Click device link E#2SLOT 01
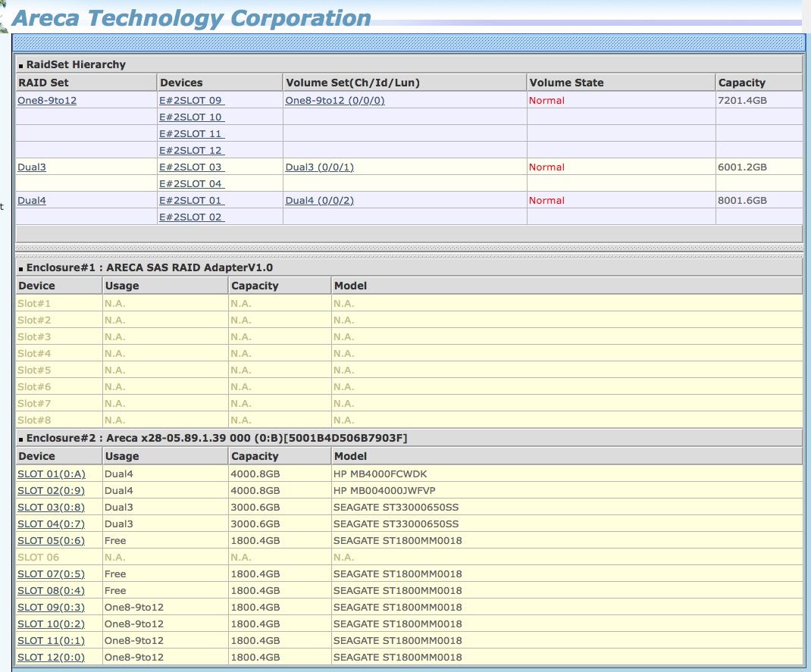The image size is (811, 672). (191, 200)
